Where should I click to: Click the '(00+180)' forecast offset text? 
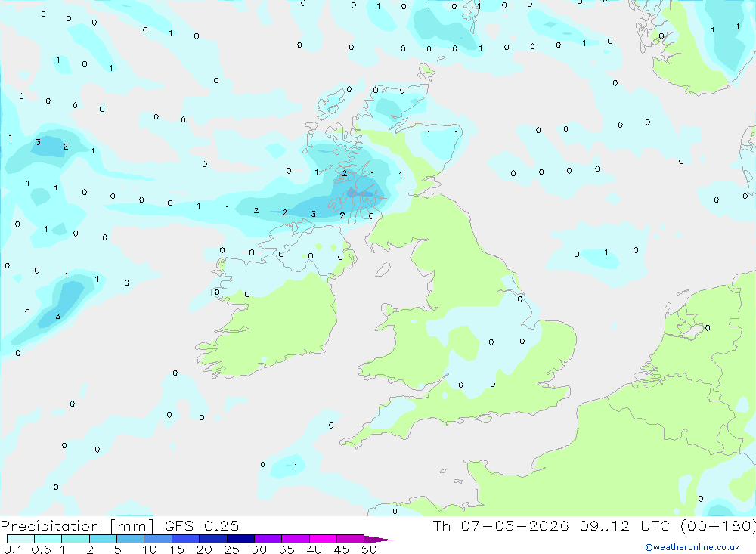pyautogui.click(x=720, y=525)
